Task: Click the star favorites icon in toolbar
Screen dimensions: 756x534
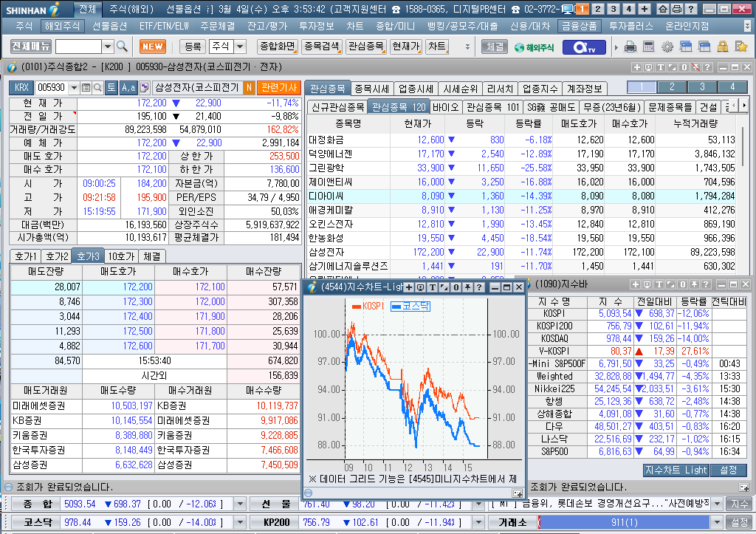Action: 741,47
